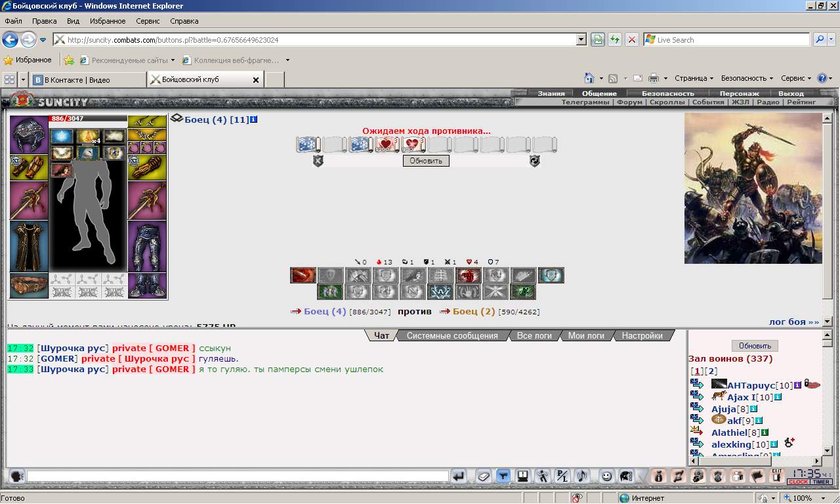Click the Обновить button under the scrolls
The width and height of the screenshot is (840, 504).
[x=426, y=161]
